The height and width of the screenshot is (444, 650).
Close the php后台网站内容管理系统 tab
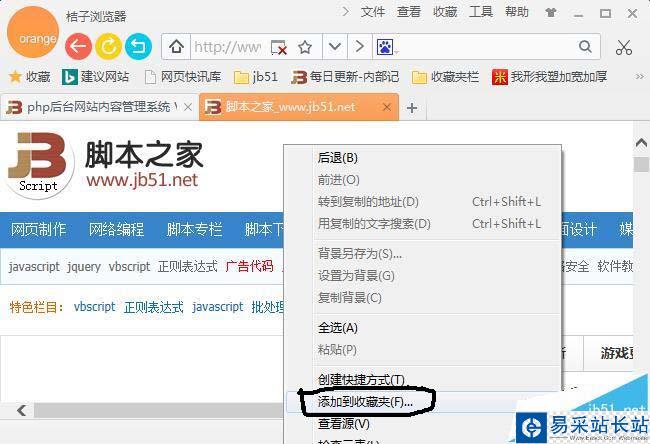[188, 107]
